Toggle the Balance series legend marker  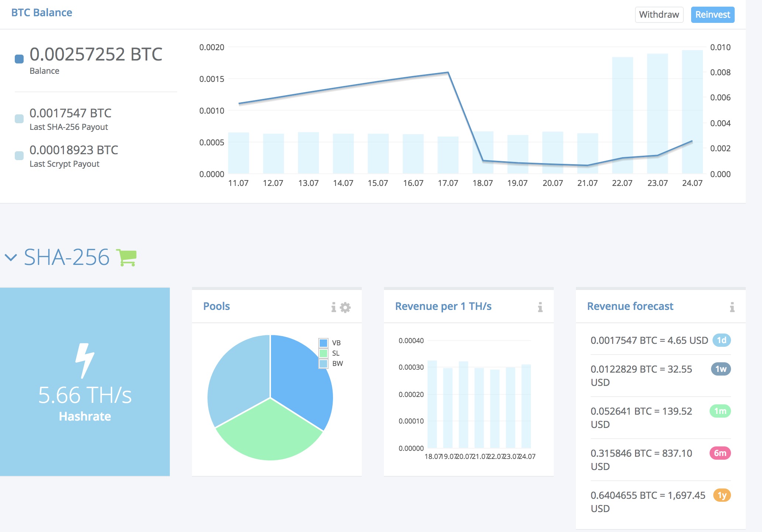19,59
